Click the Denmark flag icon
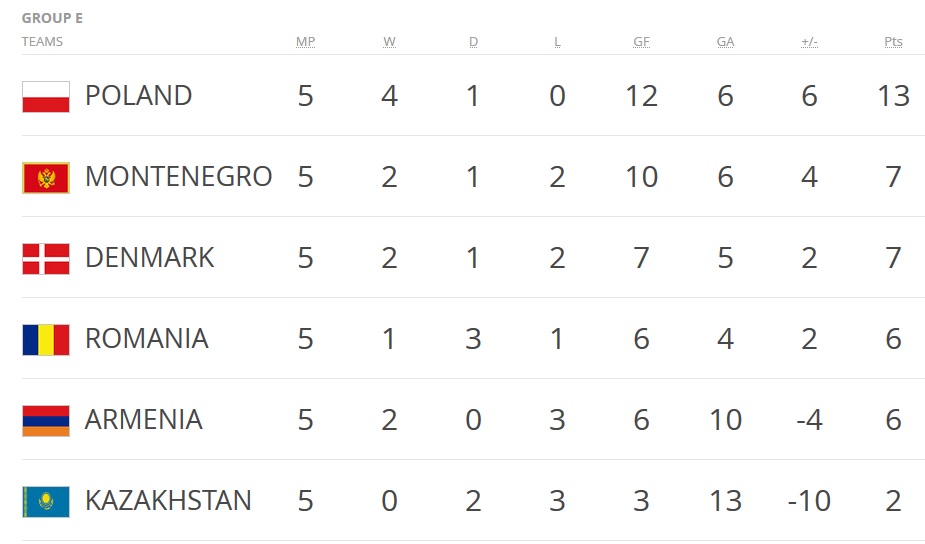Screen dimensions: 925x544 tap(46, 258)
